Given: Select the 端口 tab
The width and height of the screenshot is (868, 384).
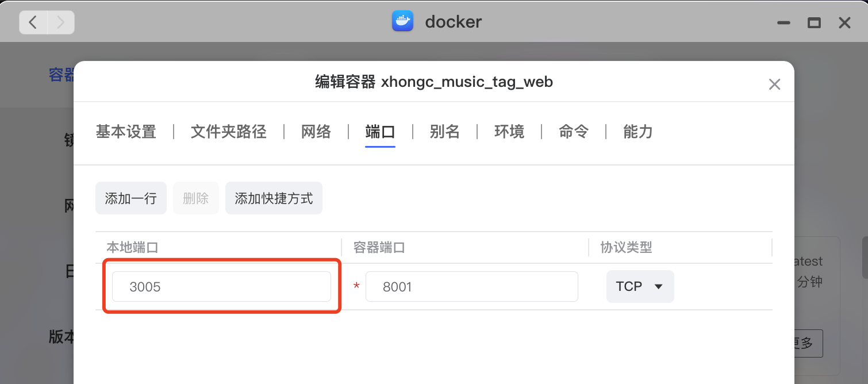Looking at the screenshot, I should 380,132.
